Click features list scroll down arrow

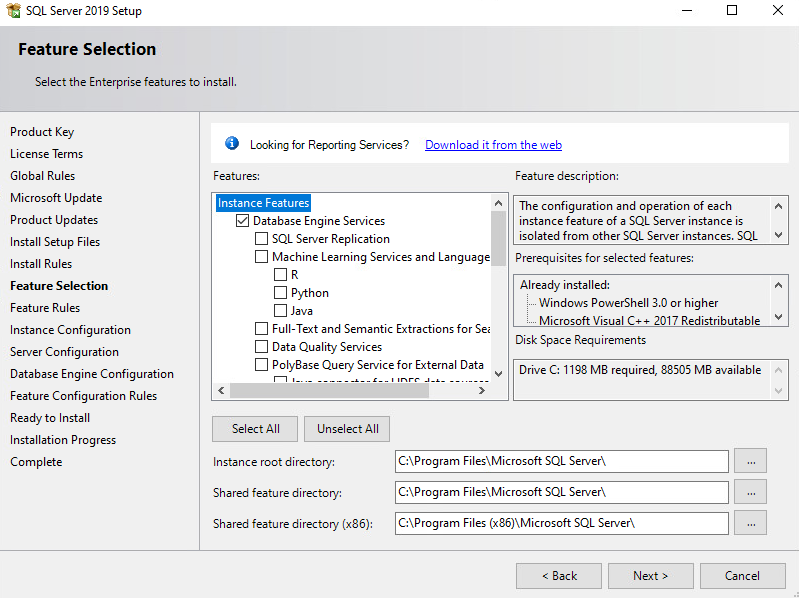pos(498,374)
